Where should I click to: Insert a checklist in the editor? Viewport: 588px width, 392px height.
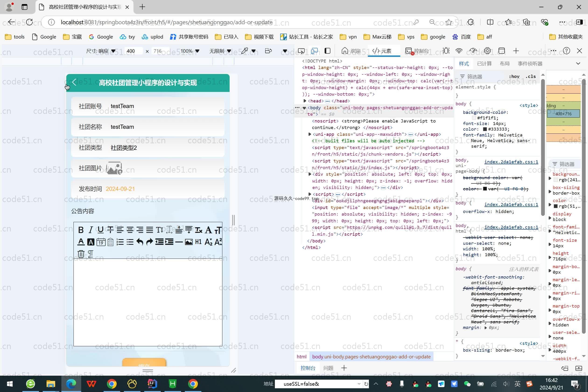110,242
